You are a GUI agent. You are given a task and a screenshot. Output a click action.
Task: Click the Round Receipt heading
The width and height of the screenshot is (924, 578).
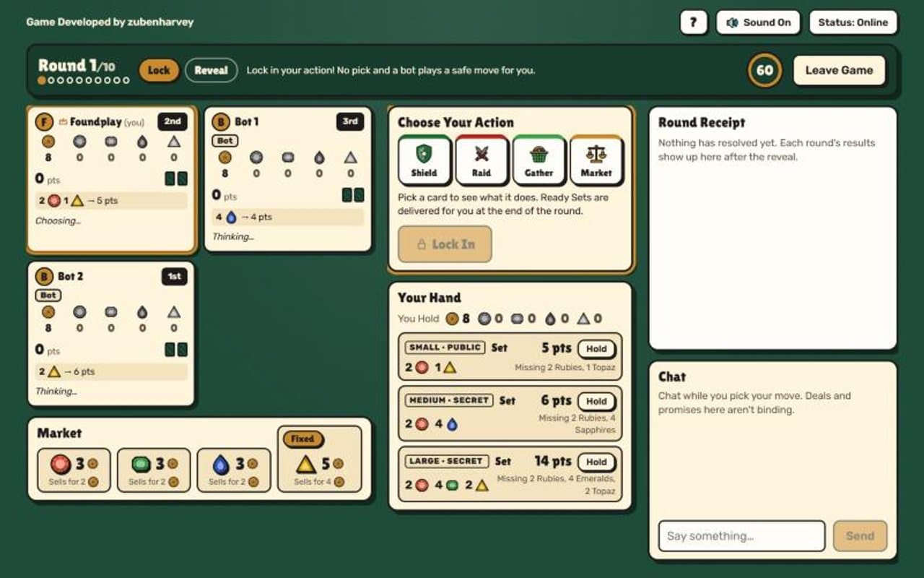tap(702, 123)
